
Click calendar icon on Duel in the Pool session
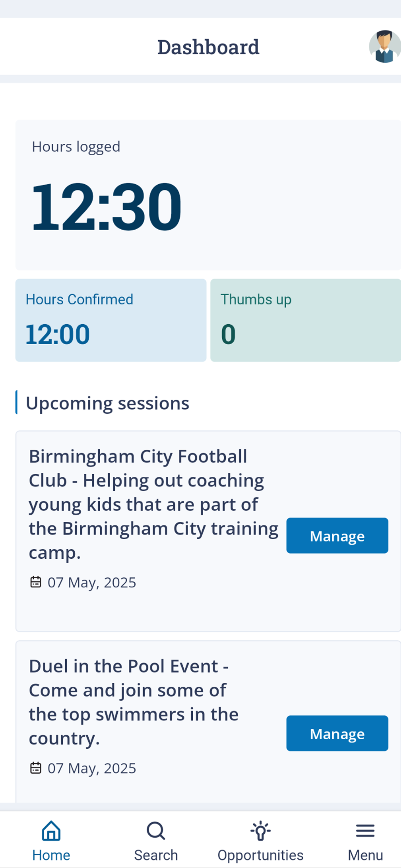[x=36, y=768]
